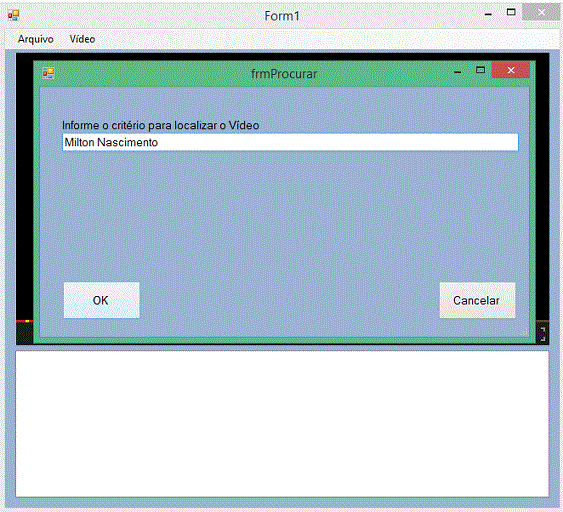
Task: Maximize the frmProcurar dialog
Action: 480,70
